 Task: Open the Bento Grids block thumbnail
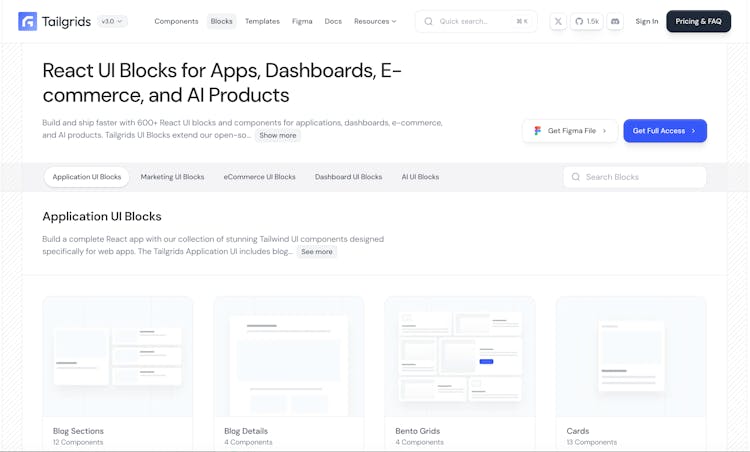pyautogui.click(x=459, y=356)
